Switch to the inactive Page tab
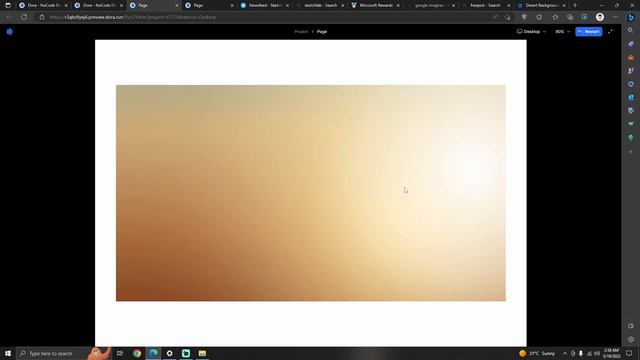This screenshot has height=360, width=640. pyautogui.click(x=208, y=5)
